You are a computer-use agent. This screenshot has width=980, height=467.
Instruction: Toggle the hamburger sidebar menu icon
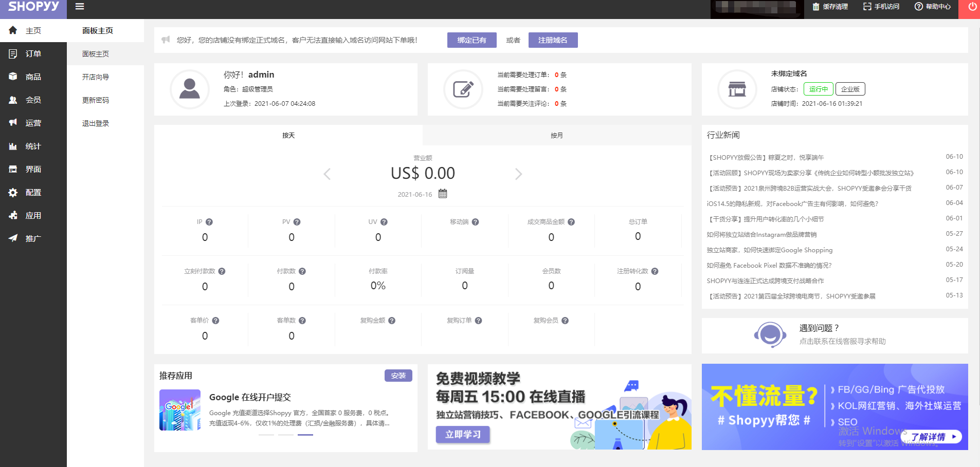(80, 7)
